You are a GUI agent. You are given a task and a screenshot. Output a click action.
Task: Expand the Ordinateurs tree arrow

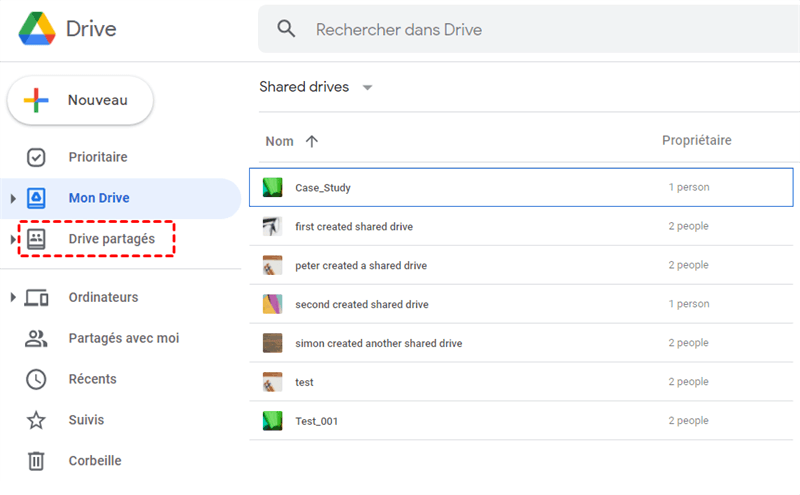click(x=12, y=297)
